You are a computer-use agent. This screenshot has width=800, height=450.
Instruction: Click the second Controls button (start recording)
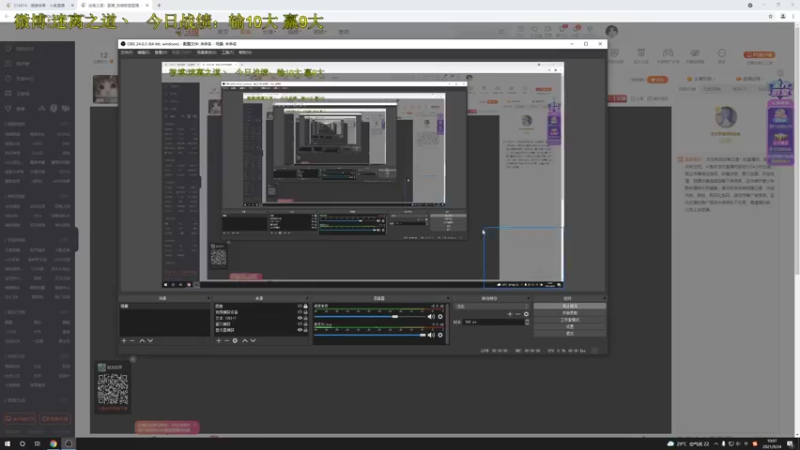[569, 313]
